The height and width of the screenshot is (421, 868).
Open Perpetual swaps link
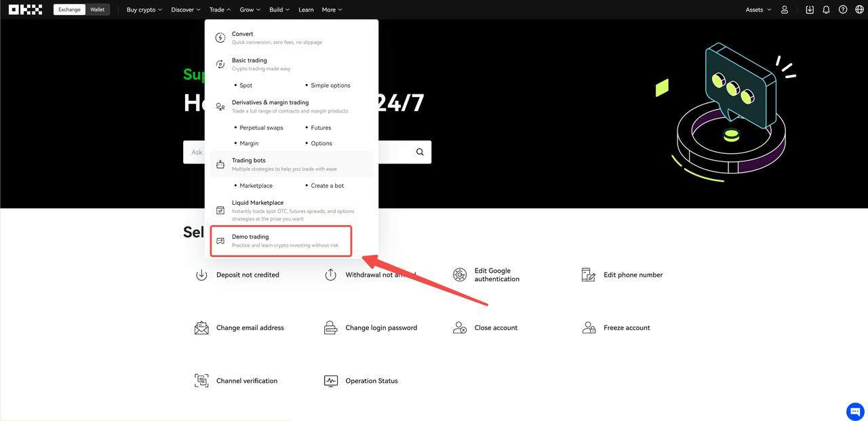262,127
